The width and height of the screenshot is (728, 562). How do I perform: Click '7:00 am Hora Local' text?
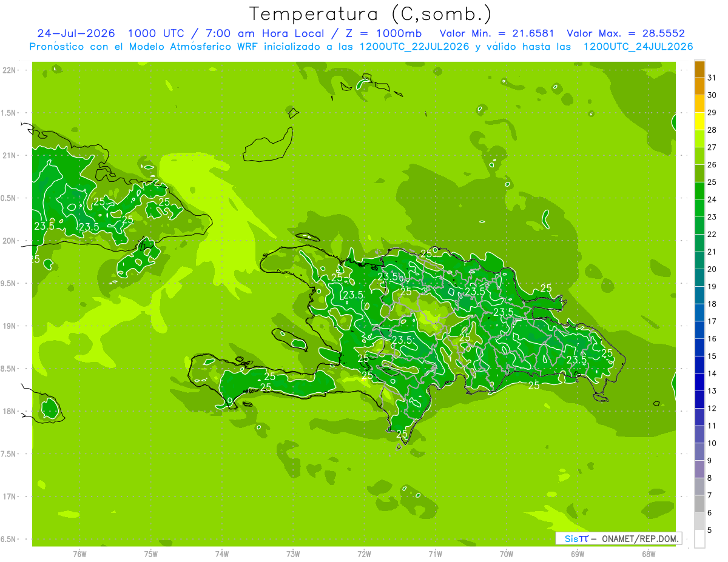click(x=266, y=33)
